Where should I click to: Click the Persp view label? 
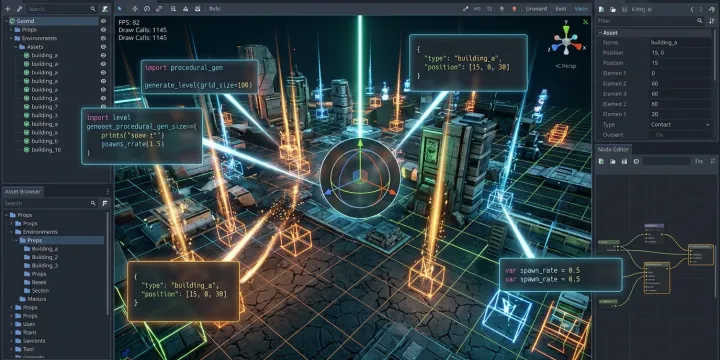pyautogui.click(x=565, y=66)
